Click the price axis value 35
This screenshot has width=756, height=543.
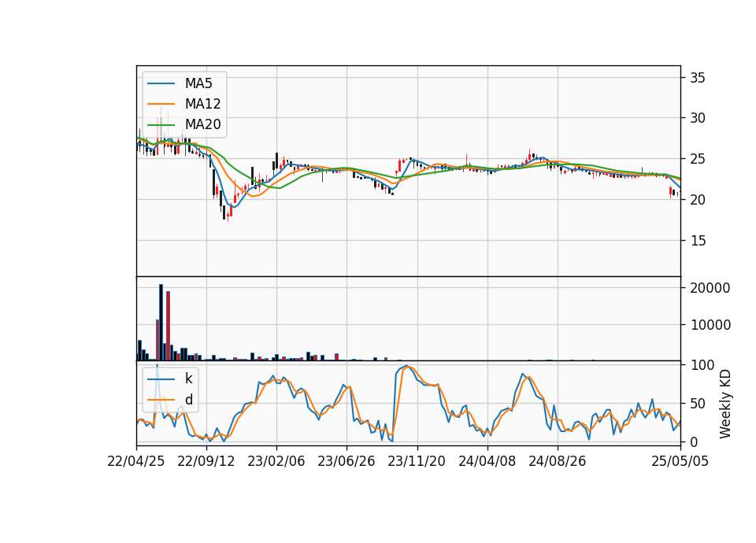point(697,78)
